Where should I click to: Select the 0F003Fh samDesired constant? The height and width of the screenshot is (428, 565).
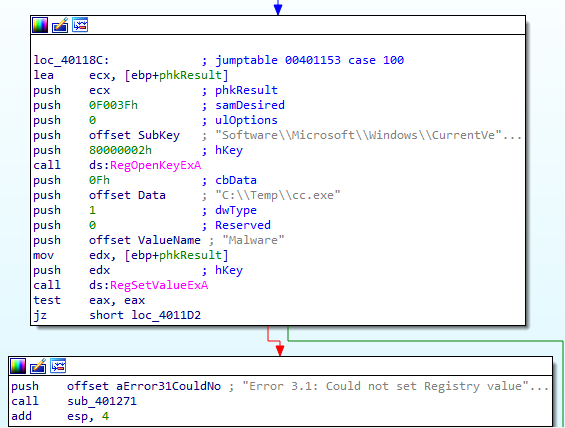point(113,105)
